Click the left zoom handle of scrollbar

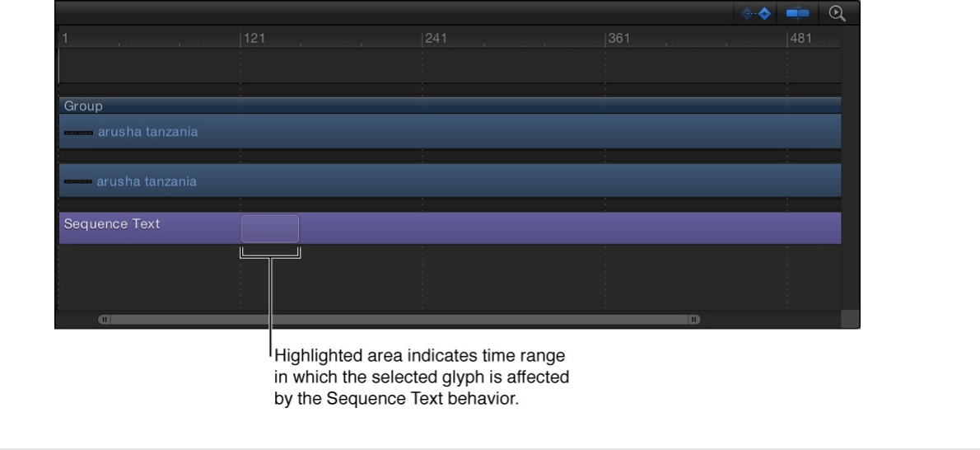coord(104,319)
